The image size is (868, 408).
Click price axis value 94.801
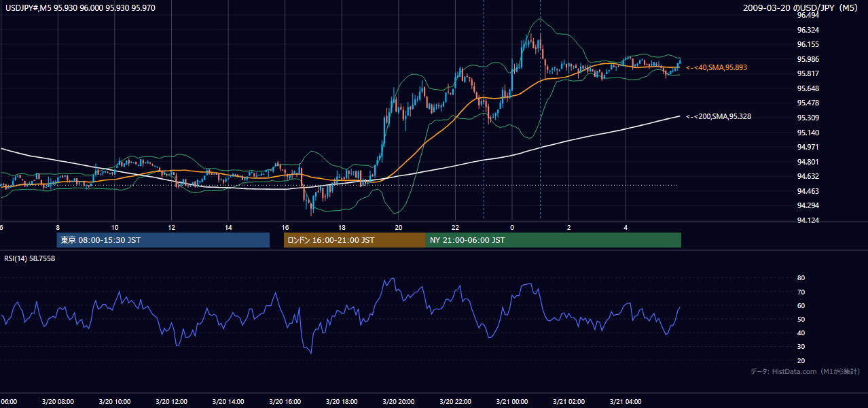(807, 161)
